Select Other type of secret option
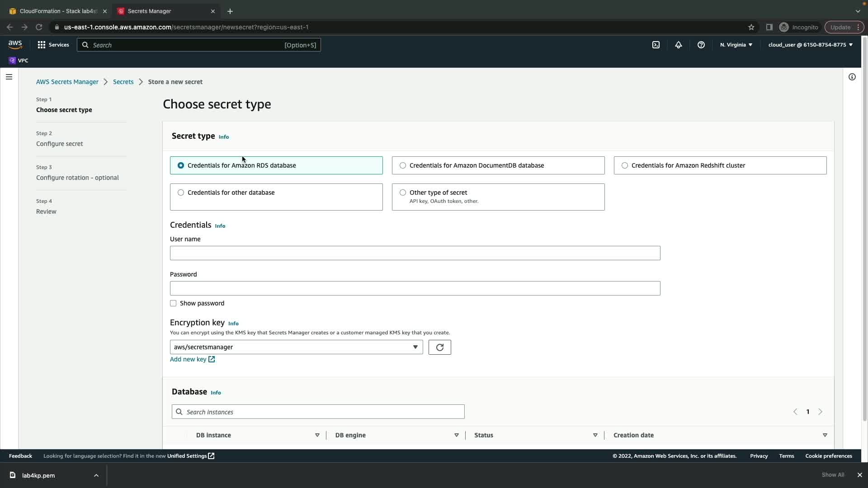Viewport: 868px width, 488px height. (x=403, y=192)
